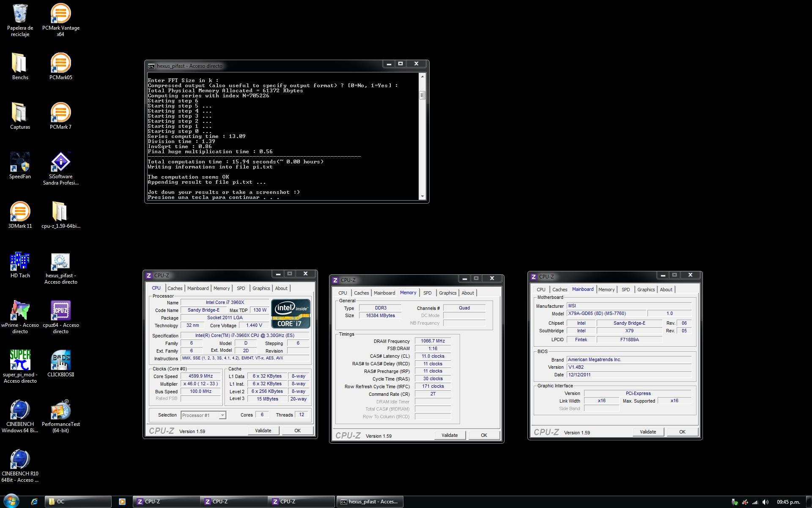The width and height of the screenshot is (812, 508).
Task: Open Graphics tab in middle CPU-Z window
Action: [x=447, y=293]
